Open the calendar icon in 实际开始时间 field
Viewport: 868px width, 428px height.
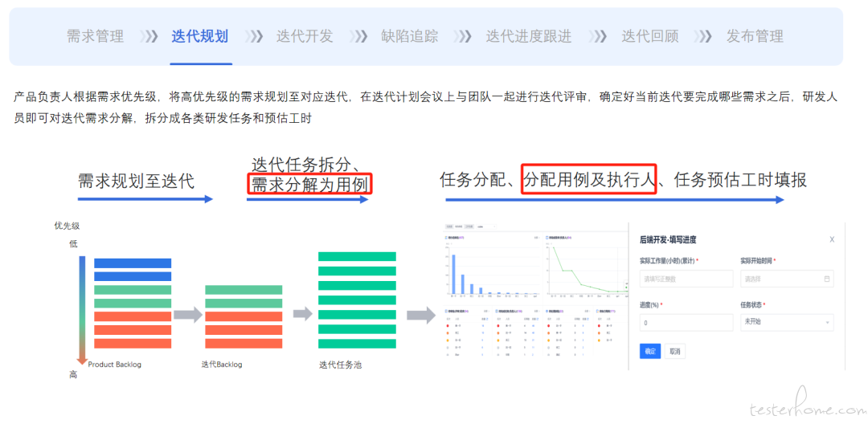[827, 279]
